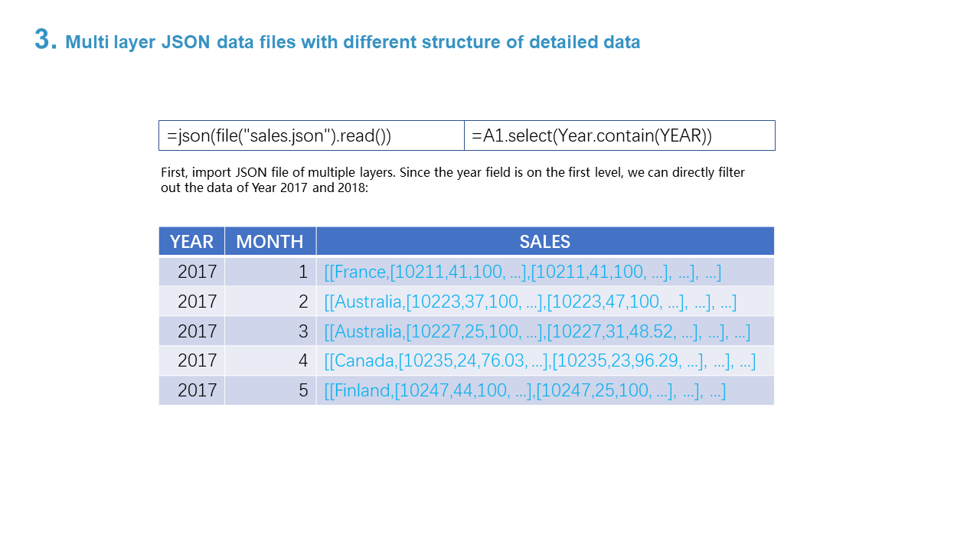Click the month cell showing 4

pyautogui.click(x=270, y=360)
